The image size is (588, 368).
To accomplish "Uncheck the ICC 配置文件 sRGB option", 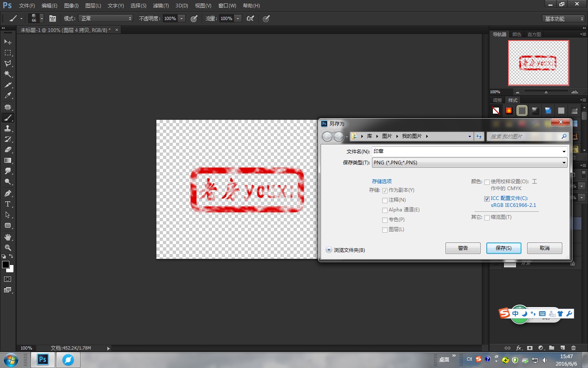I will pyautogui.click(x=487, y=199).
